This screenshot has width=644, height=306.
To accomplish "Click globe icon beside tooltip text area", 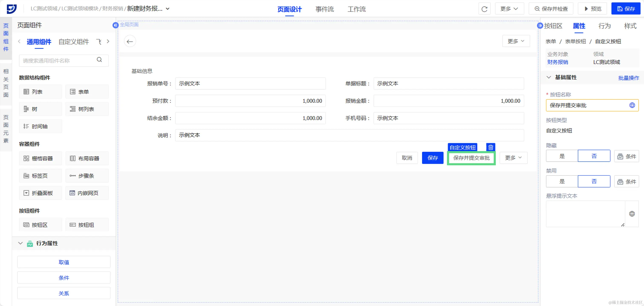I will pyautogui.click(x=632, y=214).
